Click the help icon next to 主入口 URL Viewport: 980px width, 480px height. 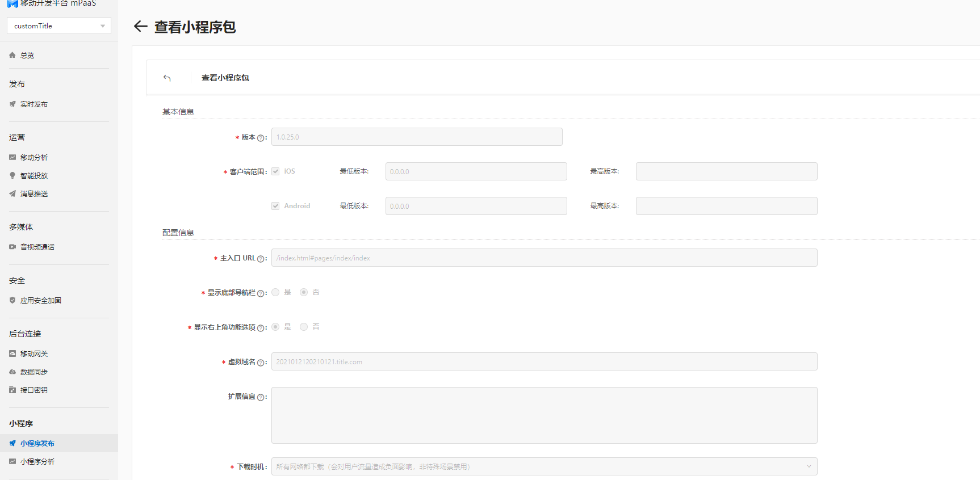[x=261, y=259]
